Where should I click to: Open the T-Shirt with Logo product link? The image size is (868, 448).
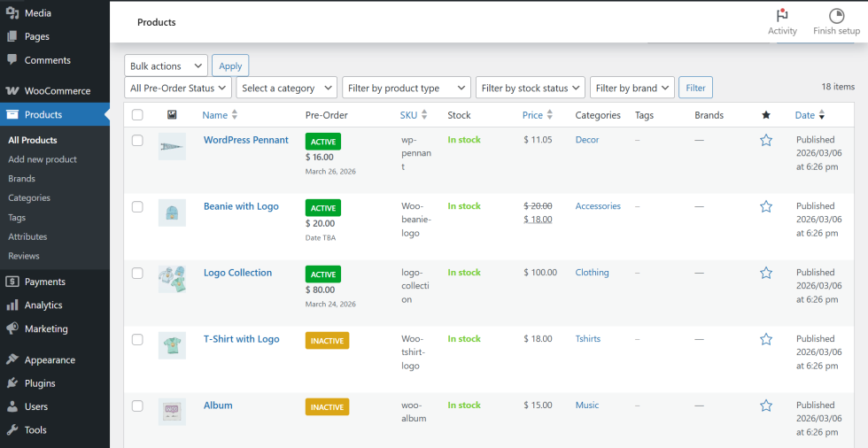coord(241,339)
